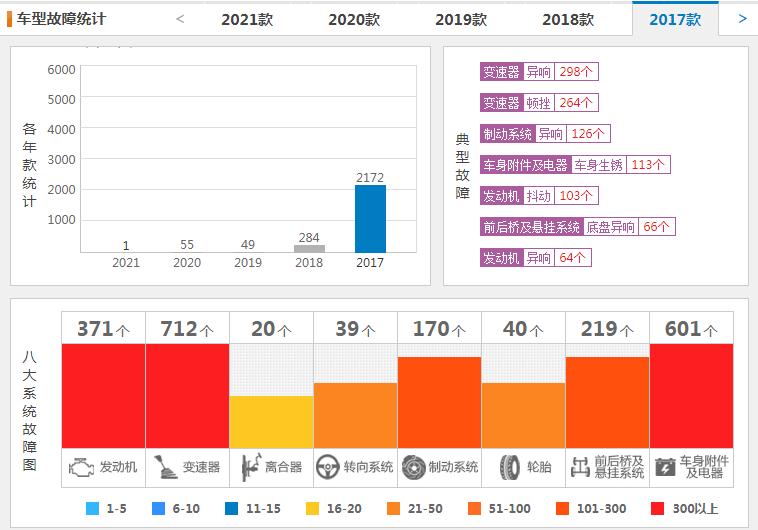Image resolution: width=758 pixels, height=530 pixels.
Task: Click the 前后桥及悬挂系统 219个 column
Action: (607, 402)
